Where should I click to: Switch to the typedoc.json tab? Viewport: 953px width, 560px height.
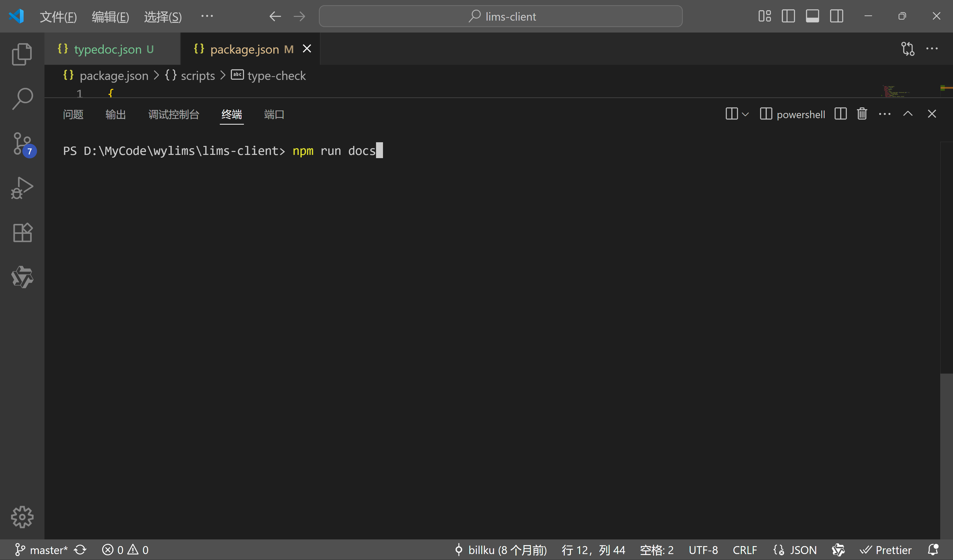click(x=106, y=49)
